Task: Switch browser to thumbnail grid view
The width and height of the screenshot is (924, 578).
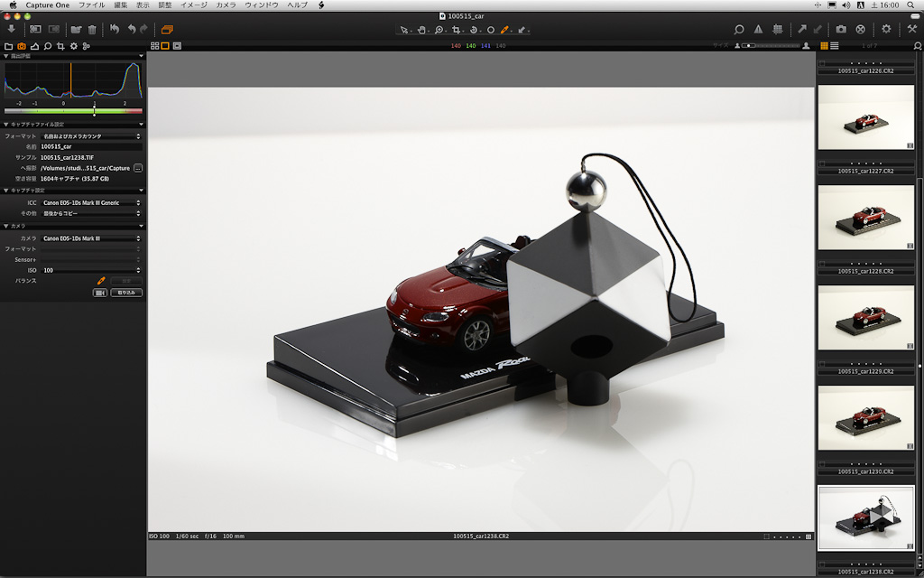Action: [x=824, y=45]
